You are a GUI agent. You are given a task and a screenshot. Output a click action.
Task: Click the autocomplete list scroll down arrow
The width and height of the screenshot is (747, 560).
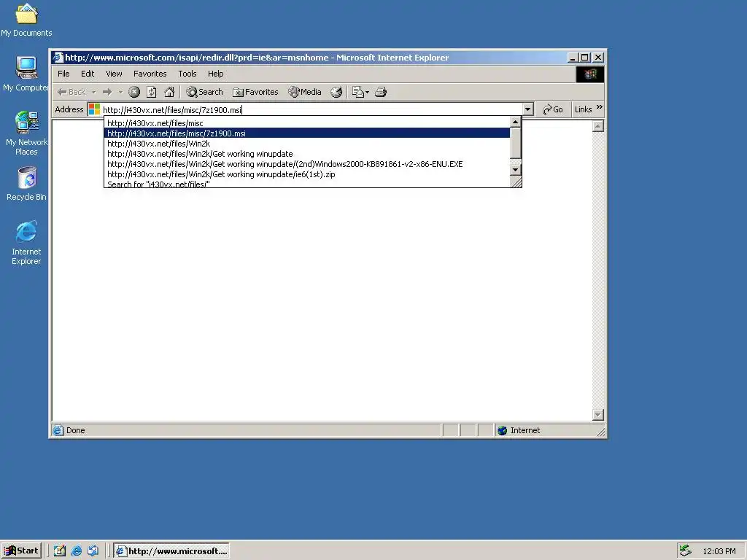tap(515, 169)
